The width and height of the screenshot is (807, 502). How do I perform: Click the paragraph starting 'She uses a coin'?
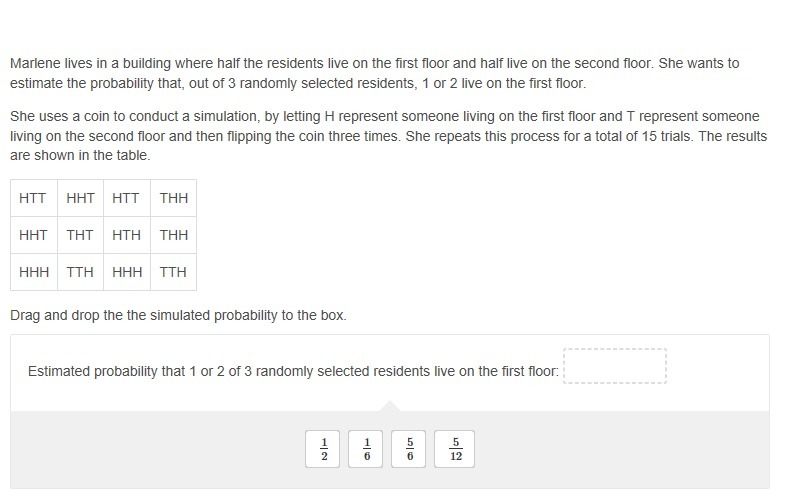point(385,136)
